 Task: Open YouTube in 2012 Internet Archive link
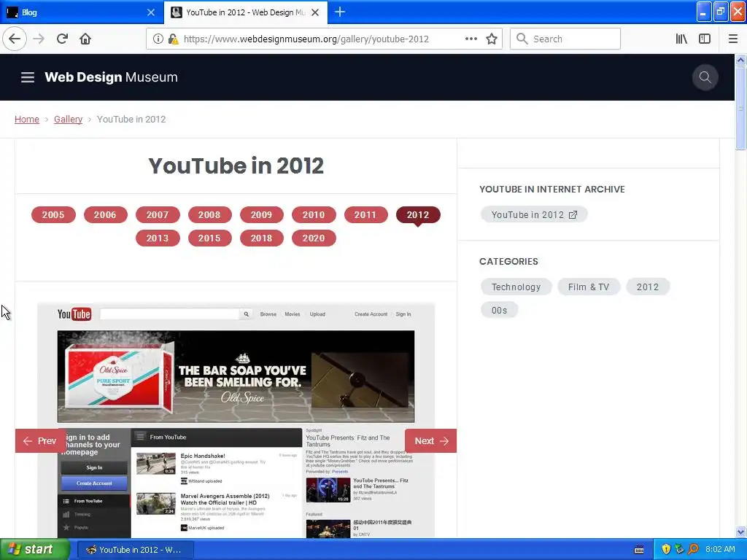point(534,215)
